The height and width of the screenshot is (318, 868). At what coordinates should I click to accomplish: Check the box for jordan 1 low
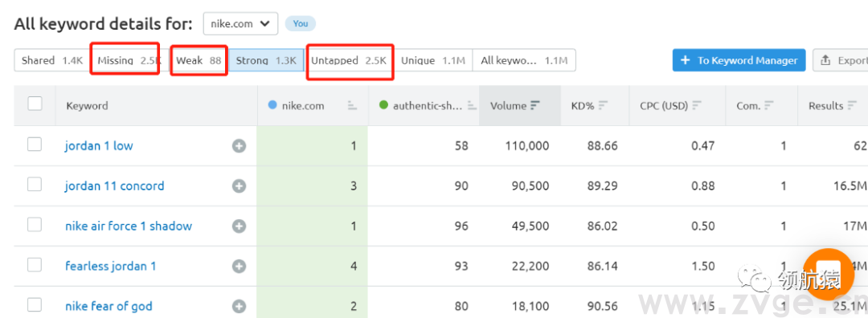(35, 145)
